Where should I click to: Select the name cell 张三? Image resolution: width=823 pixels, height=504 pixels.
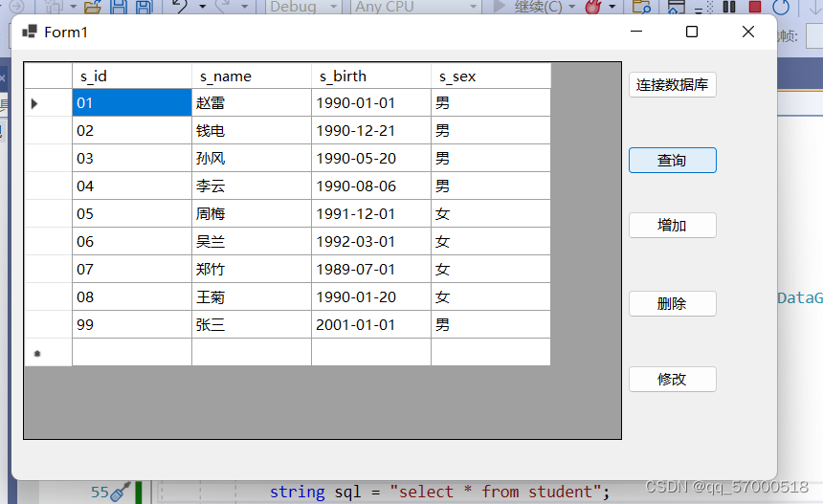tap(252, 325)
